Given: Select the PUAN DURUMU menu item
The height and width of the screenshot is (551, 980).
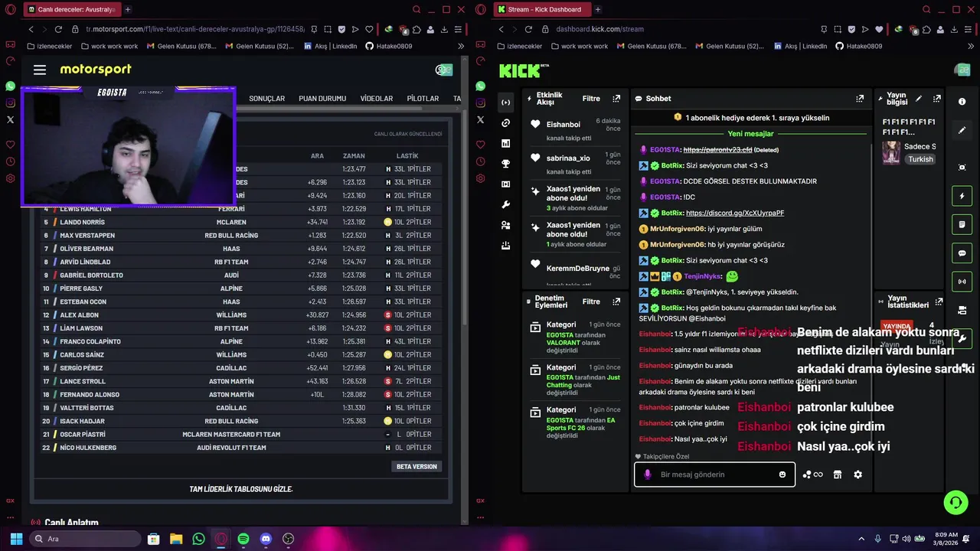Looking at the screenshot, I should point(322,99).
